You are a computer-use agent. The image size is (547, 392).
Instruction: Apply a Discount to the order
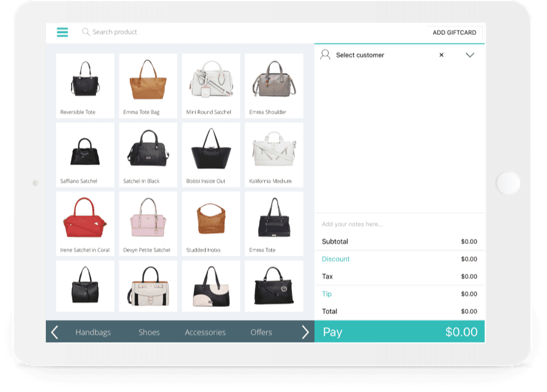click(x=336, y=259)
